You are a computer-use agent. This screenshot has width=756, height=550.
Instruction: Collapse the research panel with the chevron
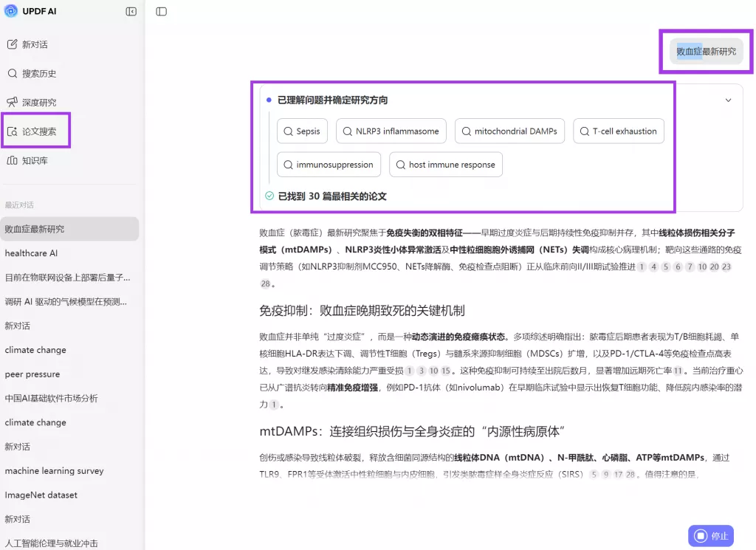[729, 99]
